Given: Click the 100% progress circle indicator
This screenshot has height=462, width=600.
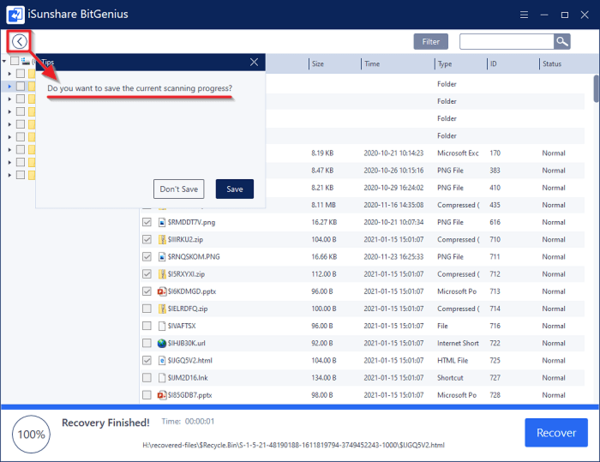Looking at the screenshot, I should (31, 434).
